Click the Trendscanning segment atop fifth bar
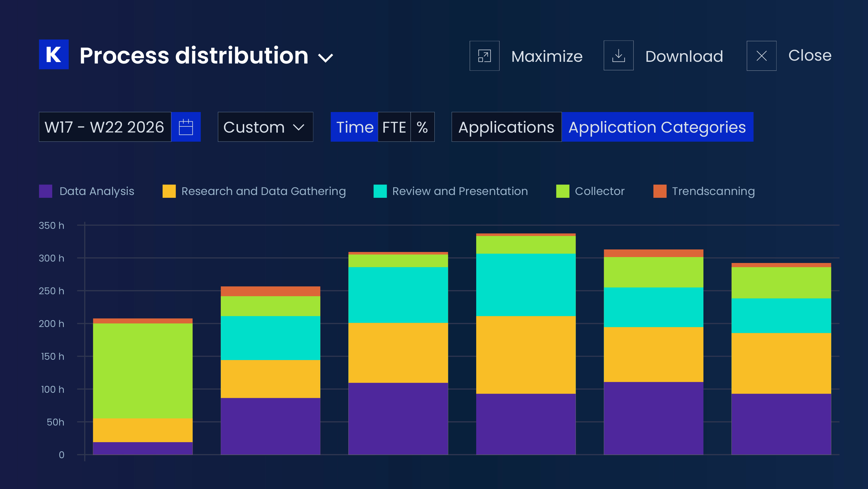Image resolution: width=868 pixels, height=489 pixels. point(653,253)
